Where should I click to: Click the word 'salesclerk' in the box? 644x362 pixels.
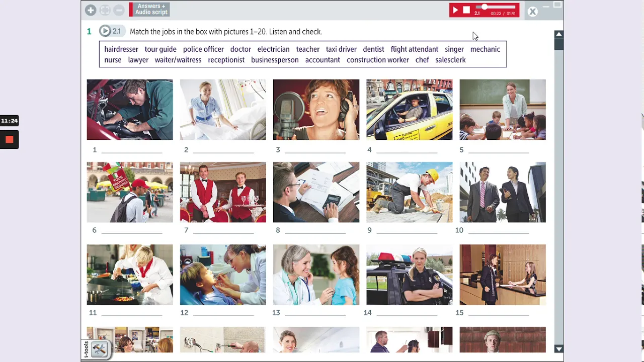[x=450, y=60]
